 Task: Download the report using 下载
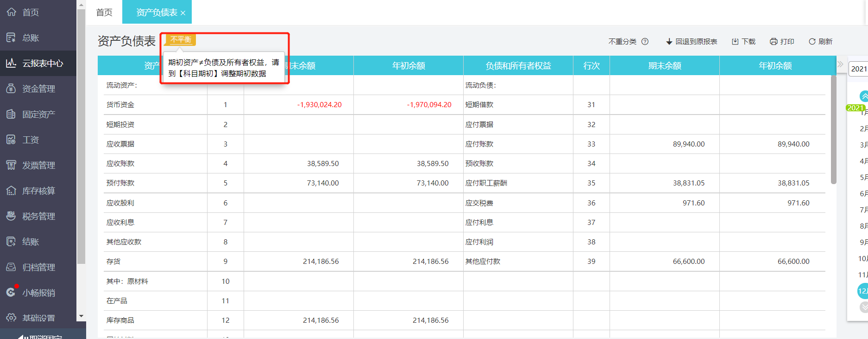coord(743,42)
